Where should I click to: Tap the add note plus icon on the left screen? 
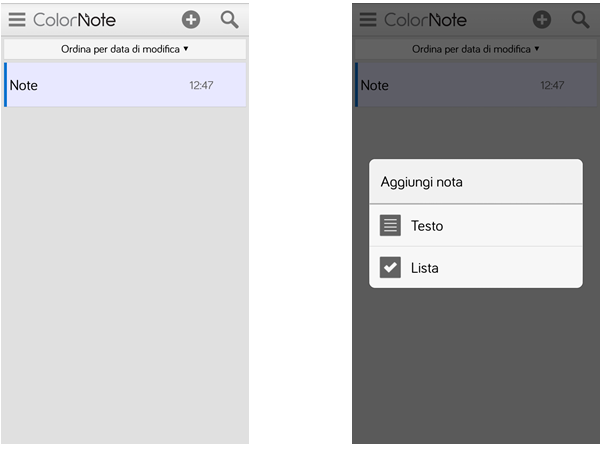191,20
